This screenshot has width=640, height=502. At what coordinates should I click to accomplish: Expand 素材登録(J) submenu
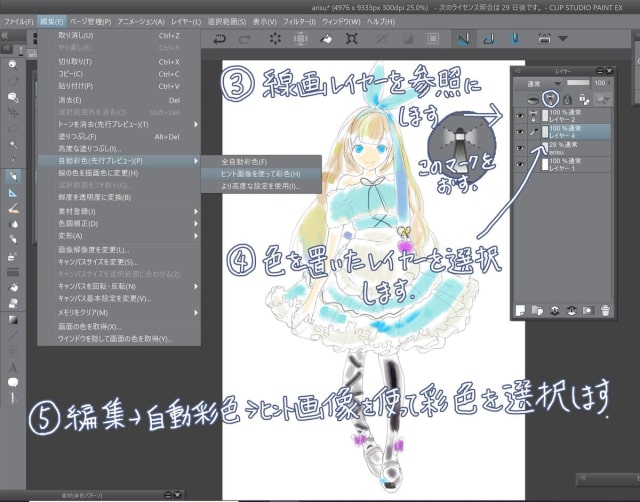(196, 211)
